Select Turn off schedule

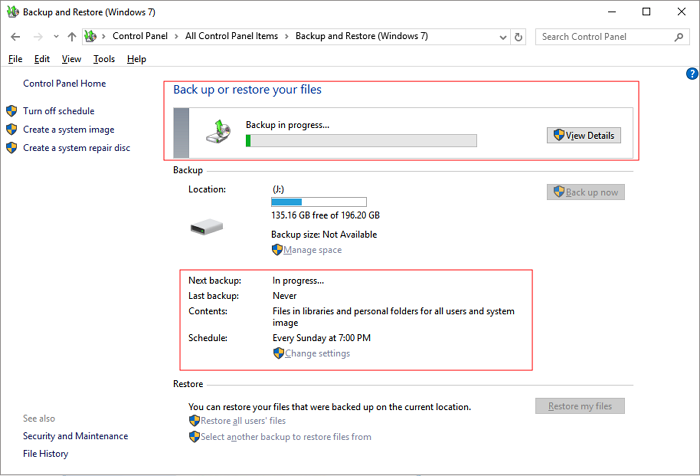pos(58,111)
